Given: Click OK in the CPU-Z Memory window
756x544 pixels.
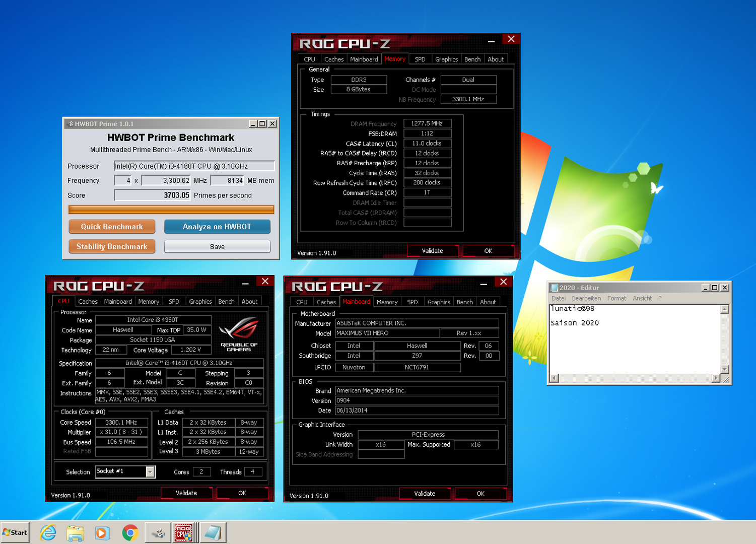Looking at the screenshot, I should point(488,251).
